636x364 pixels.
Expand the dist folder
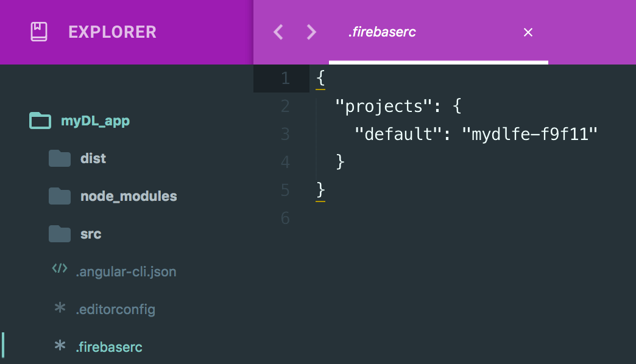[93, 159]
